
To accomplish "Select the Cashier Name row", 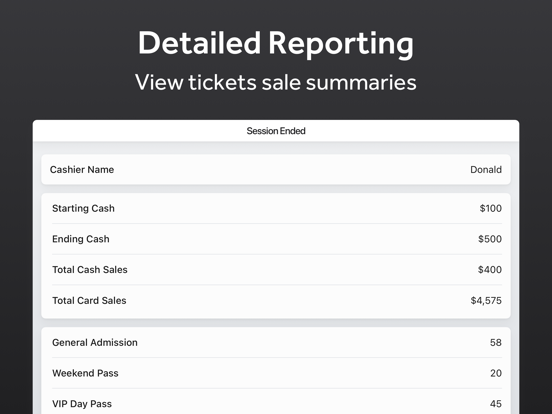I will coord(276,169).
